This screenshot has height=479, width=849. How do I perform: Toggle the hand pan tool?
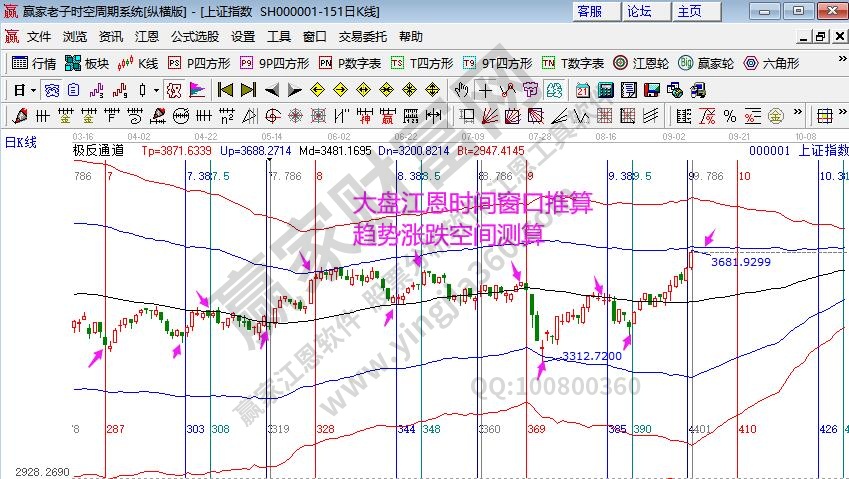462,90
